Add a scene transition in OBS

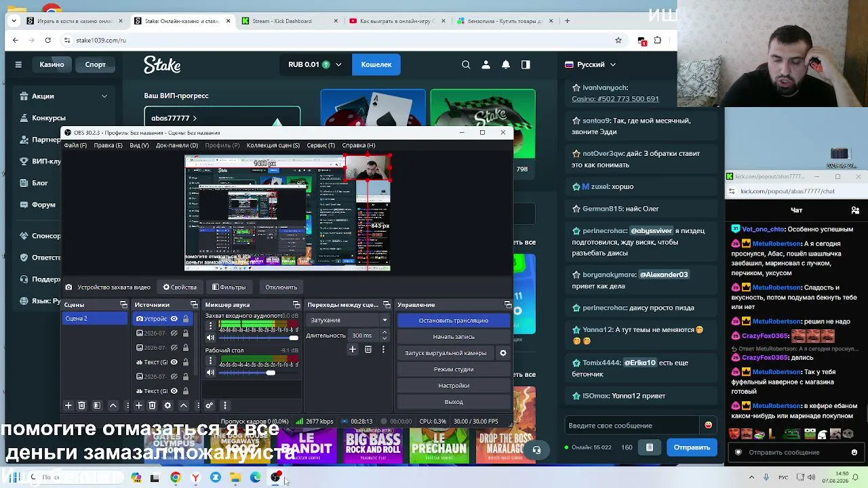pyautogui.click(x=353, y=349)
